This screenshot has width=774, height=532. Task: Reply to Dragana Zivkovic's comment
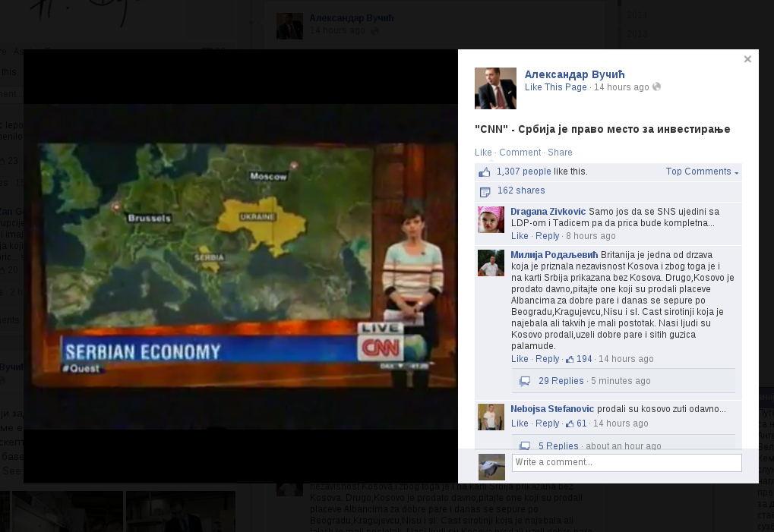[548, 236]
